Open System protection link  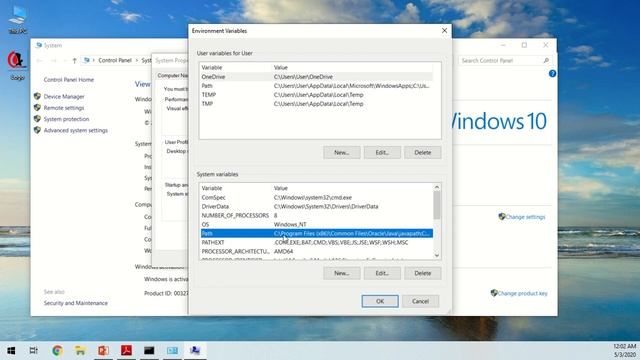pos(66,119)
